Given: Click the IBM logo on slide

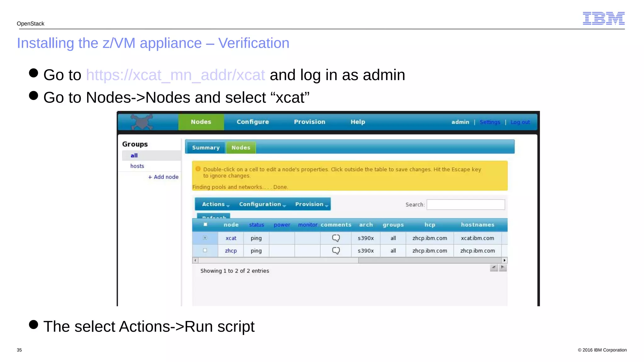Looking at the screenshot, I should click(603, 18).
